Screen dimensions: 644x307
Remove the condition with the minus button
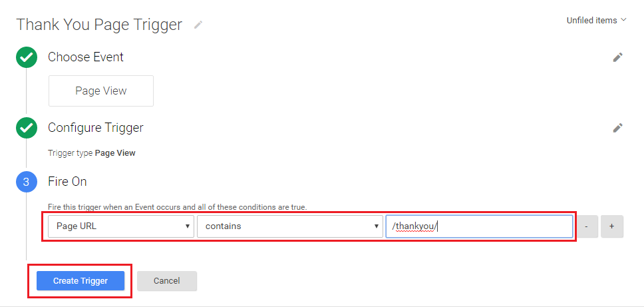click(x=585, y=226)
